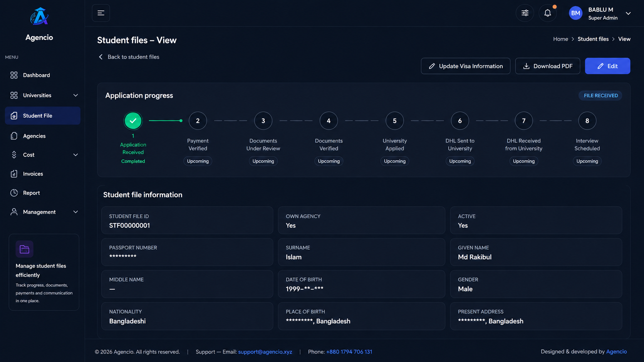Click Student files in the breadcrumb

click(593, 39)
